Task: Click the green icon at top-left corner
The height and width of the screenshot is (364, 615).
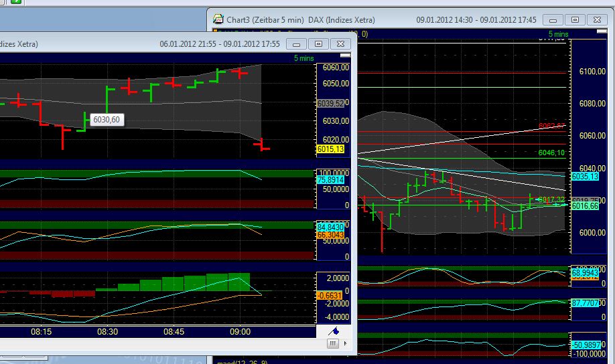Action: pyautogui.click(x=16, y=2)
